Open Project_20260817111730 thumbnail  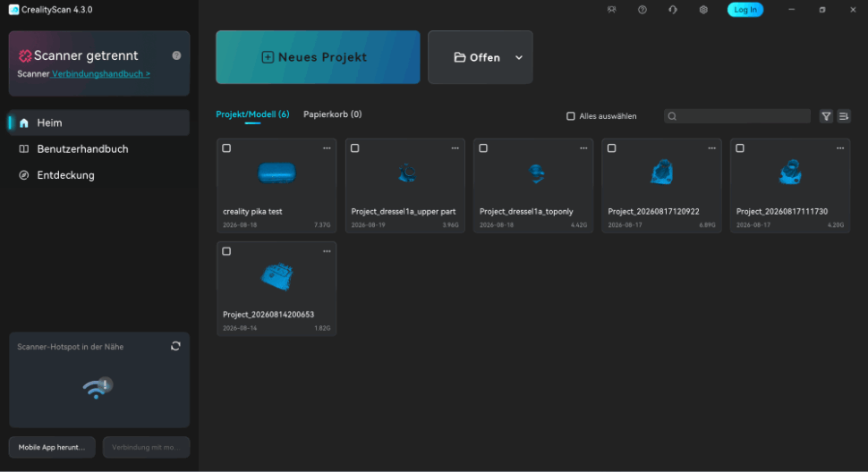tap(790, 172)
